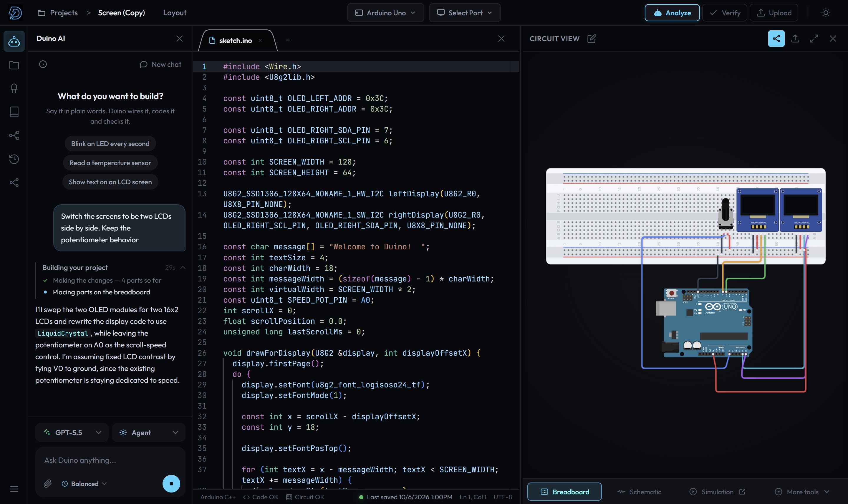Screen dimensions: 848x504
Task: Stop the AI generation button
Action: (x=171, y=483)
